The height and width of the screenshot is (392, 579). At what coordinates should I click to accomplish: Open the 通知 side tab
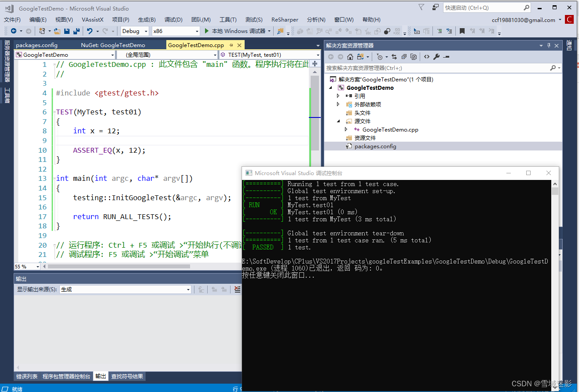coord(570,45)
